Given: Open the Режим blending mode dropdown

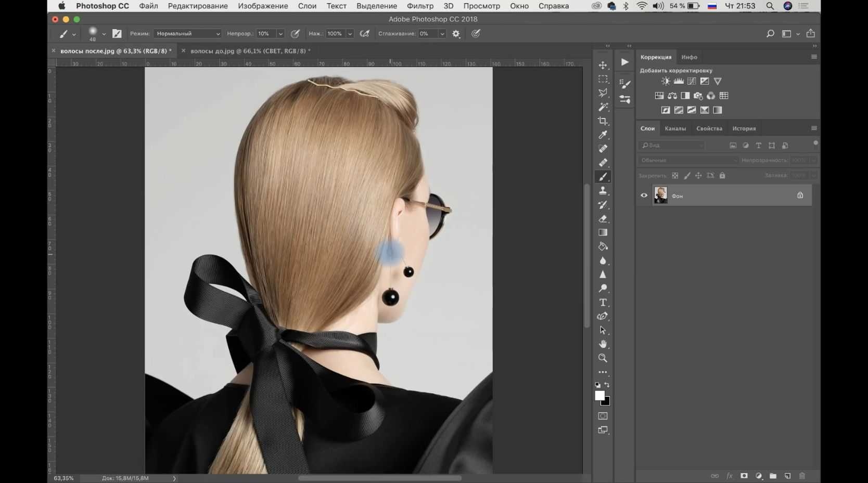Looking at the screenshot, I should coord(187,34).
